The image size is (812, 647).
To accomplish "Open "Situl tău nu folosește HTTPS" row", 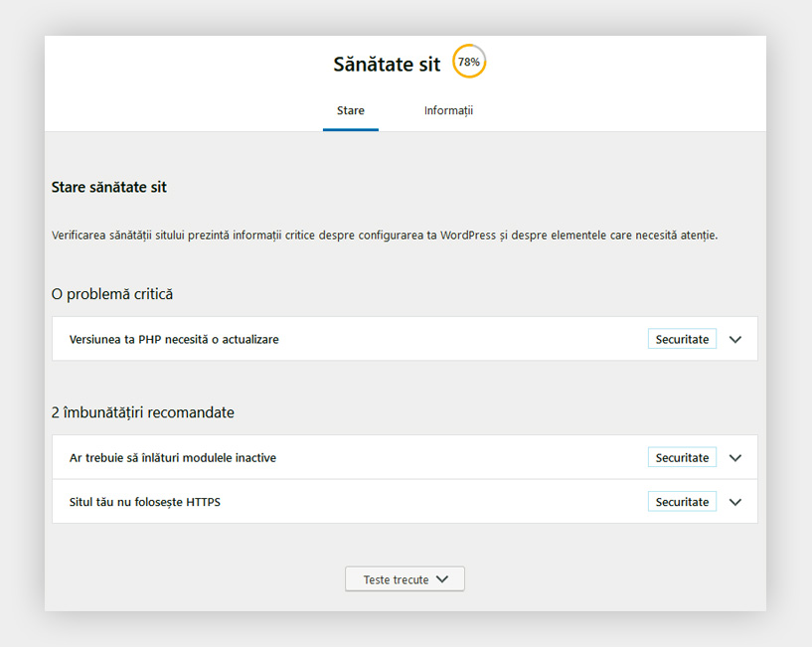I will click(x=145, y=502).
